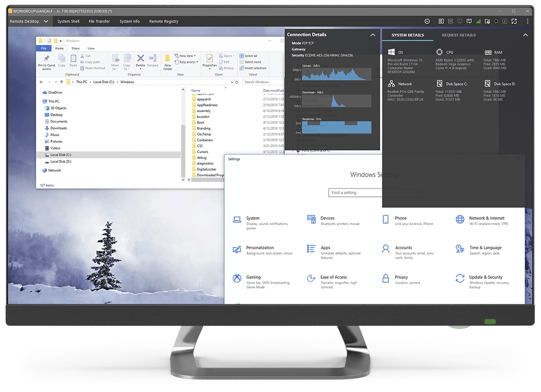Screen dimensions: 541x392
Task: Toggle the full screen expand icon
Action: click(x=514, y=21)
